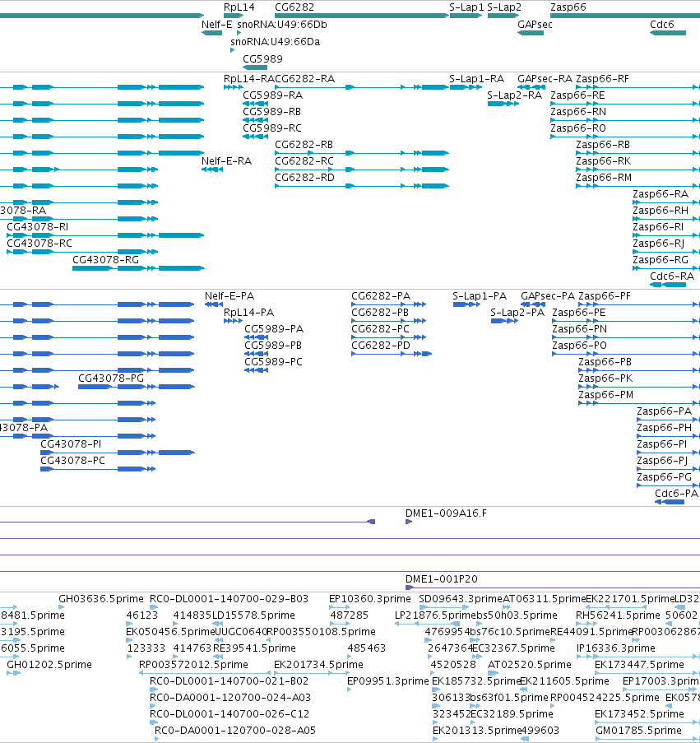Click the GAPsec gene arrow glyph
This screenshot has height=743, width=700.
(x=531, y=33)
